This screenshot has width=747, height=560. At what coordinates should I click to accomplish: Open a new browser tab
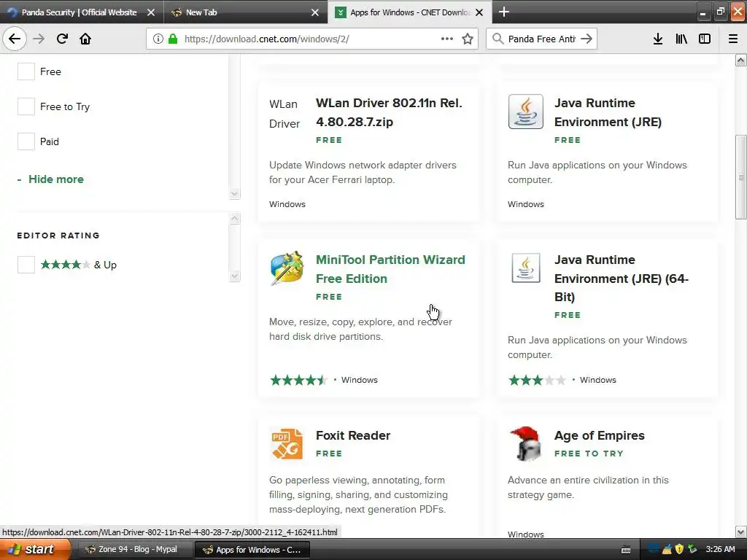coord(503,12)
